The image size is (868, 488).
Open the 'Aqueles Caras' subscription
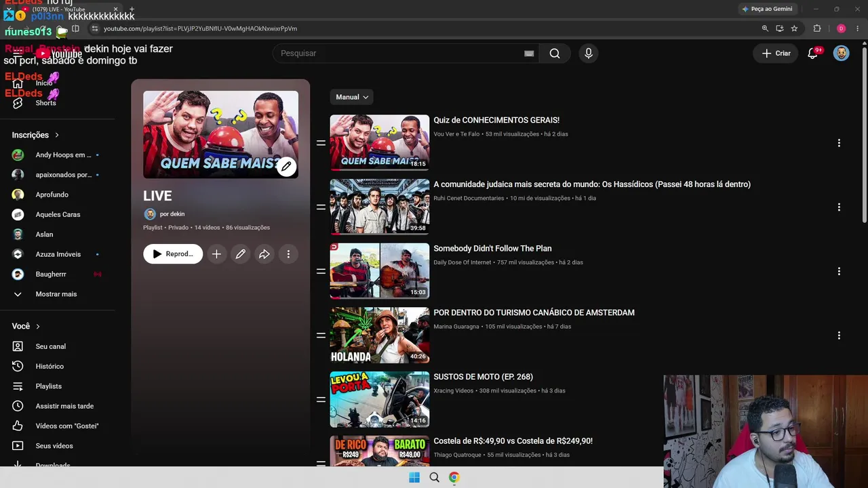(57, 214)
